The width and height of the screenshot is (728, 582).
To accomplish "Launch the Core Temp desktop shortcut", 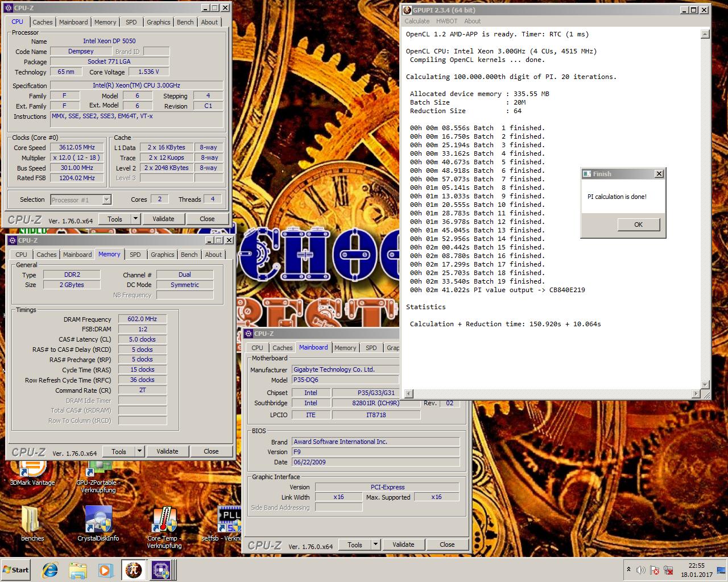I will coord(164,527).
